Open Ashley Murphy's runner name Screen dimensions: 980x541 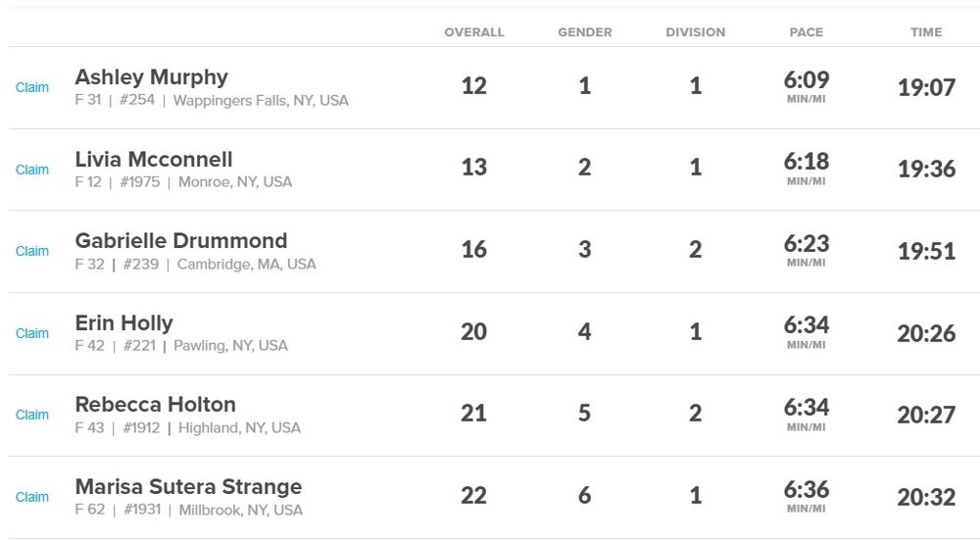click(x=151, y=76)
